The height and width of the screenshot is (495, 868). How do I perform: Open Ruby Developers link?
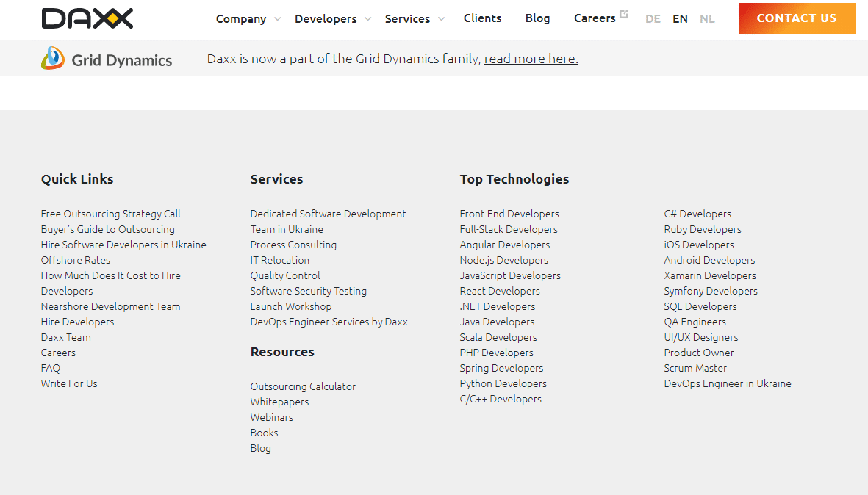[703, 229]
